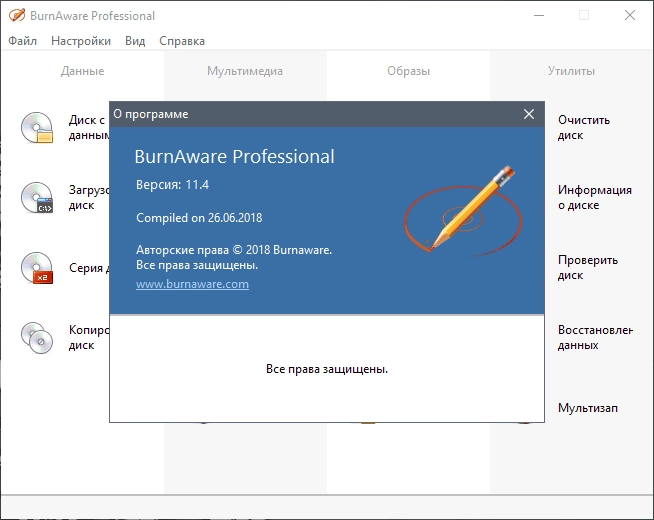Viewport: 654px width, 520px height.
Task: Launch the Span Disc x2 icon
Action: pos(37,268)
